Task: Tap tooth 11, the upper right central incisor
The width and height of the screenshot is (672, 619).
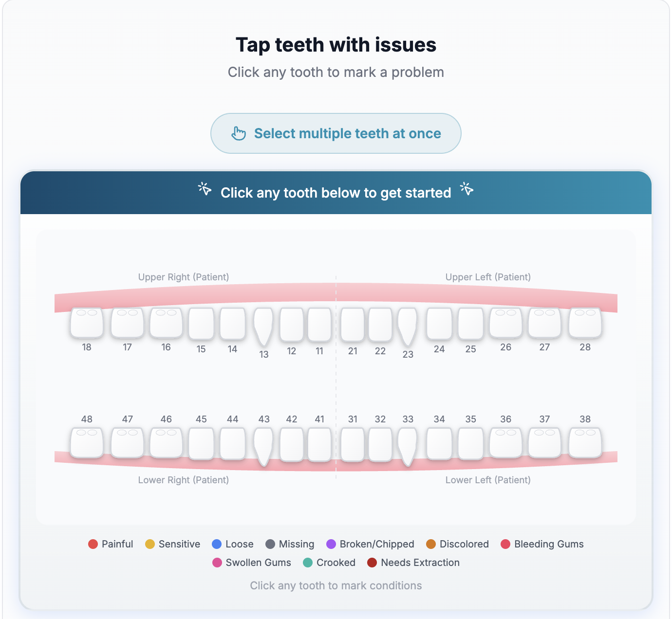Action: tap(319, 325)
